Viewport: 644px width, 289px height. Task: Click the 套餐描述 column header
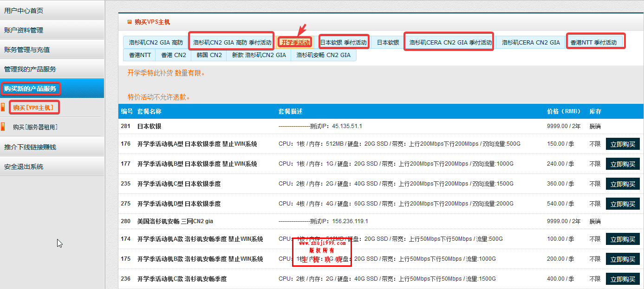point(290,111)
